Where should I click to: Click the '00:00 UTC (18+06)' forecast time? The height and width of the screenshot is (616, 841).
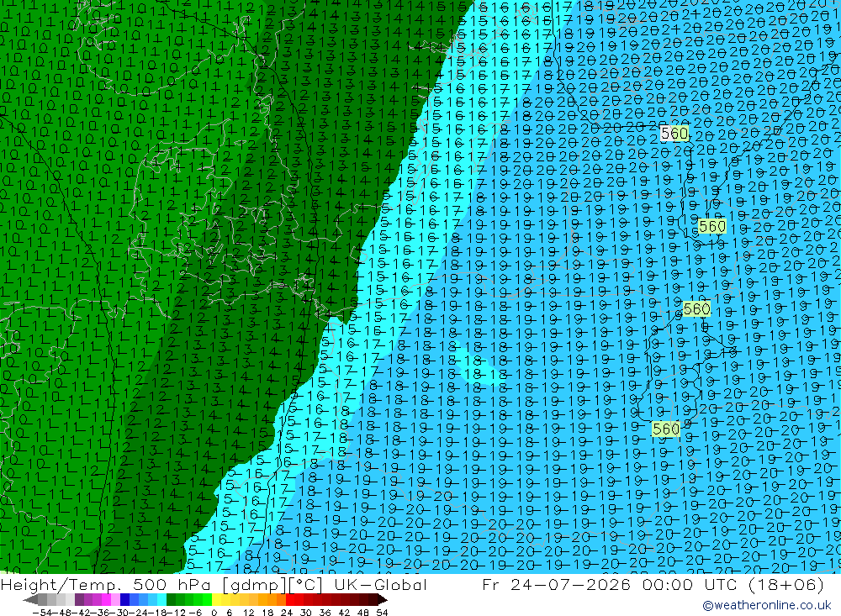733,584
